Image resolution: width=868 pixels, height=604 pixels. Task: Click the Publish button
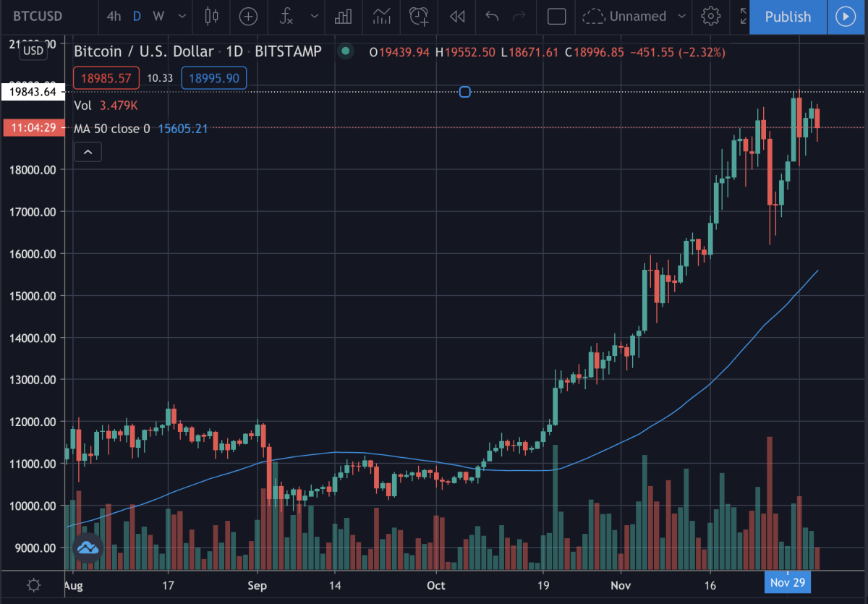click(788, 17)
